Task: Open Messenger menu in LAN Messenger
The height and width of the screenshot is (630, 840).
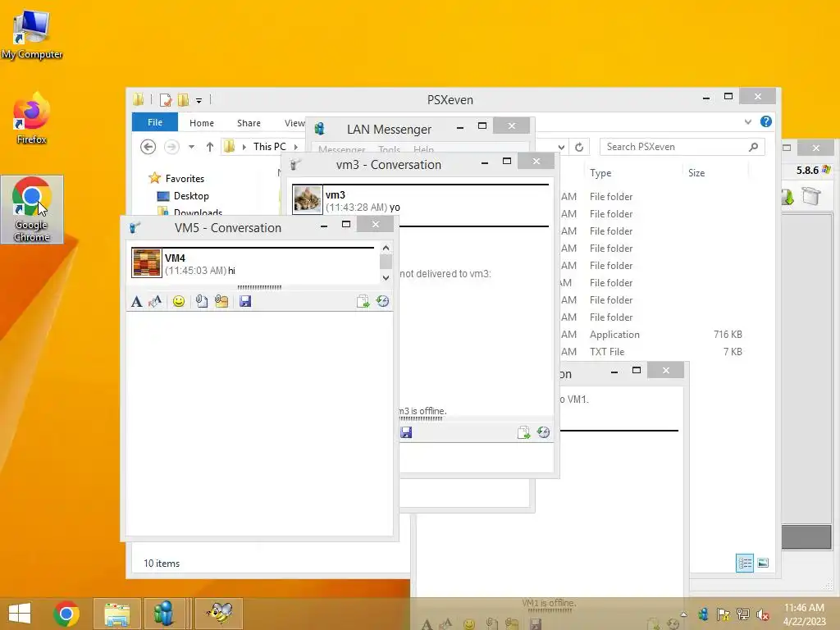Action: point(342,149)
